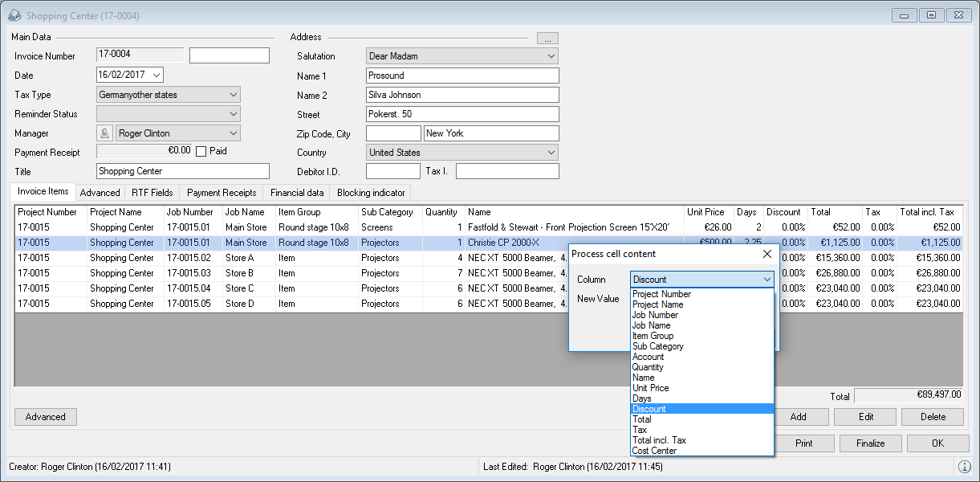Choose Unit Price from the column list
The width and height of the screenshot is (980, 482).
pos(650,388)
